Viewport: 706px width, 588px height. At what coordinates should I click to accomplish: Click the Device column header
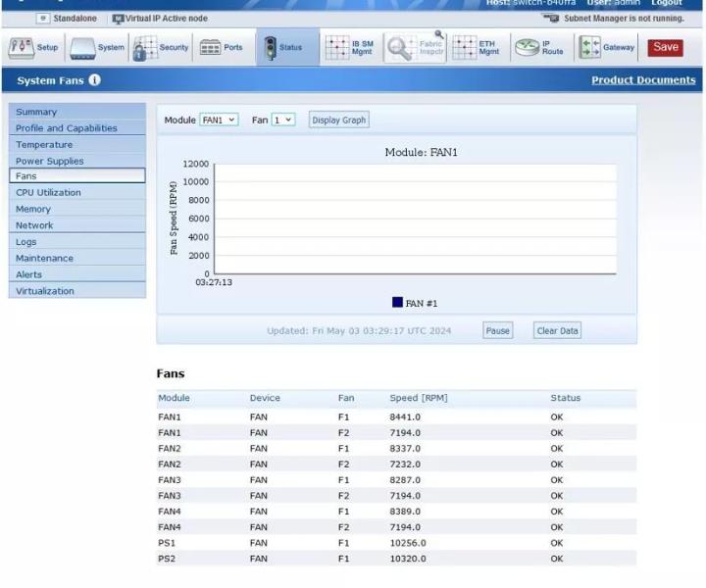(x=265, y=398)
